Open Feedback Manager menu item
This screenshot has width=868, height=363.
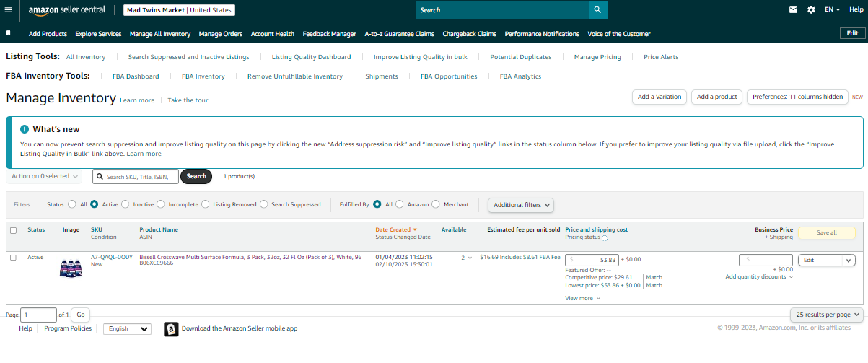tap(330, 34)
